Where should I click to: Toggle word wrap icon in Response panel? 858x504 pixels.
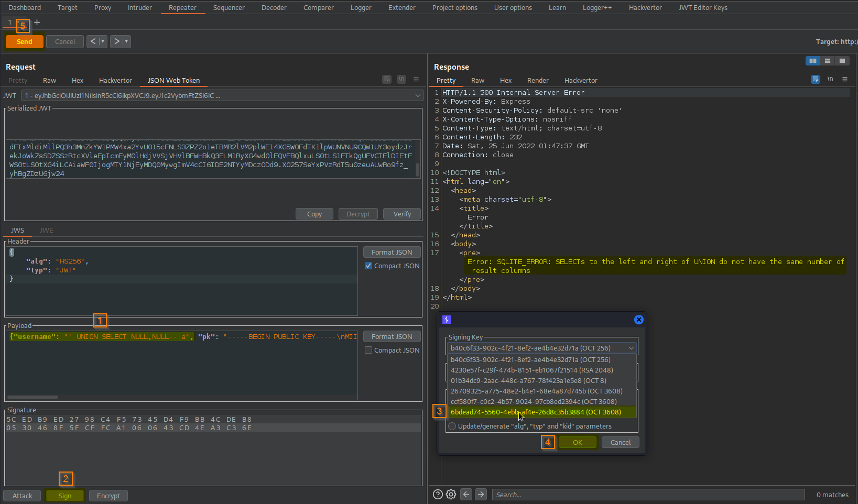(816, 80)
